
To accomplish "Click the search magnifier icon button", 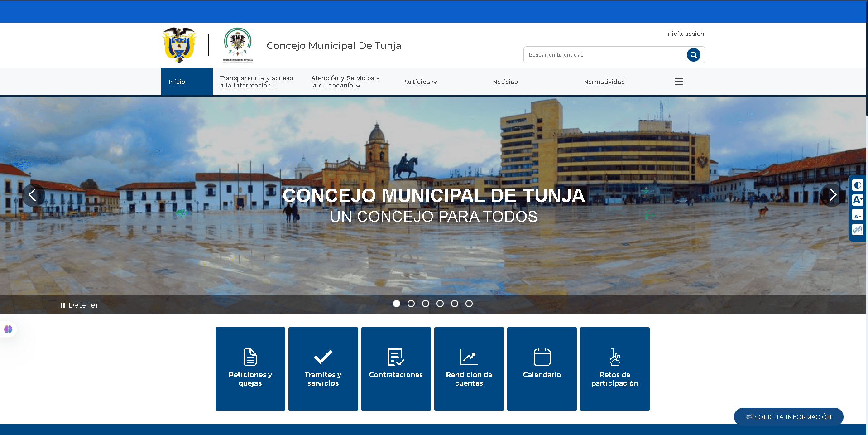I will pyautogui.click(x=693, y=55).
